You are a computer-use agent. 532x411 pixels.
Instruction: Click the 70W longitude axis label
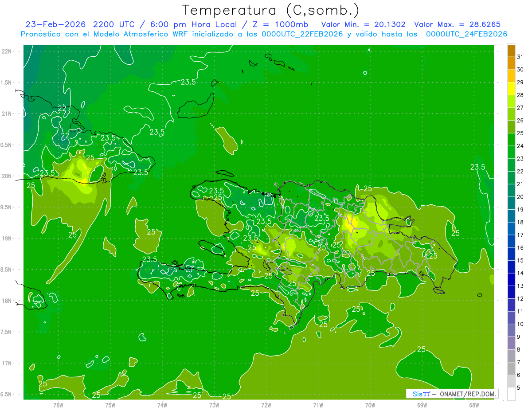tap(370, 405)
